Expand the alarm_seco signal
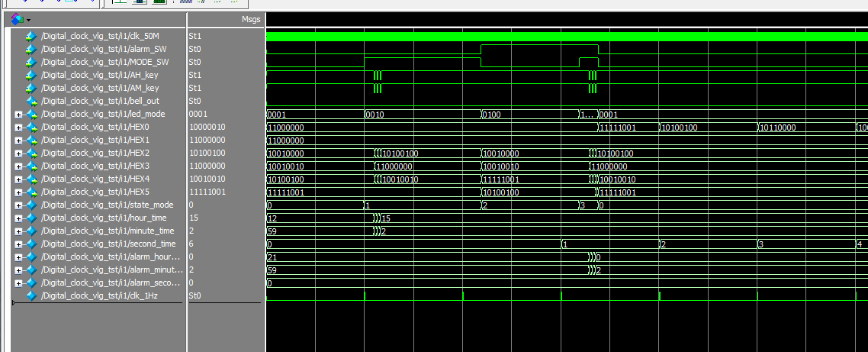The image size is (868, 352). [18, 283]
